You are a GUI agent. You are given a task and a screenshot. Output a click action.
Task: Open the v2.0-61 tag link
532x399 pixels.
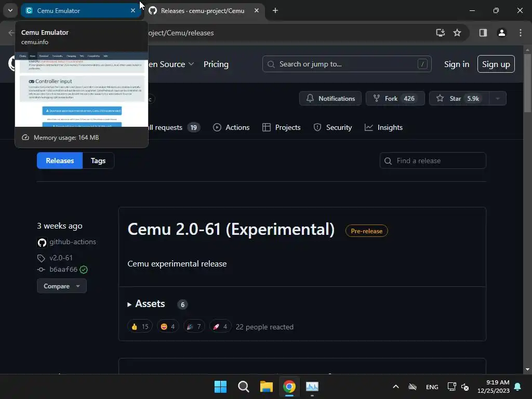click(x=61, y=258)
